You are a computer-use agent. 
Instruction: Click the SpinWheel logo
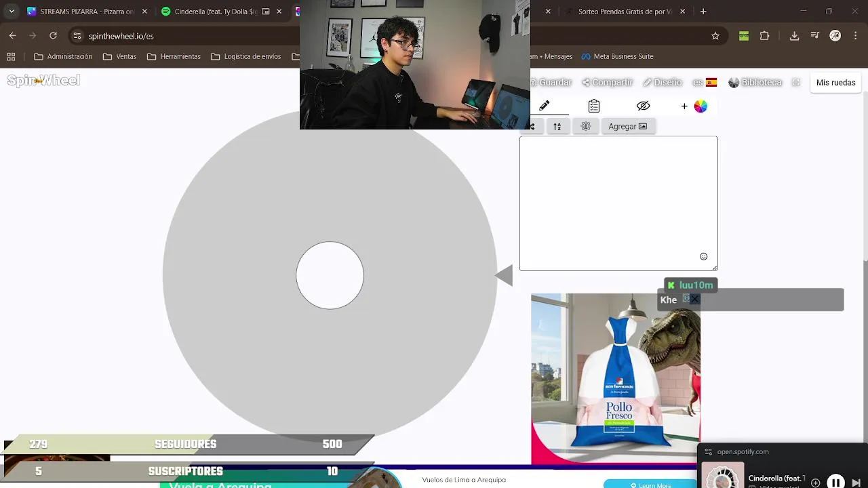point(43,81)
